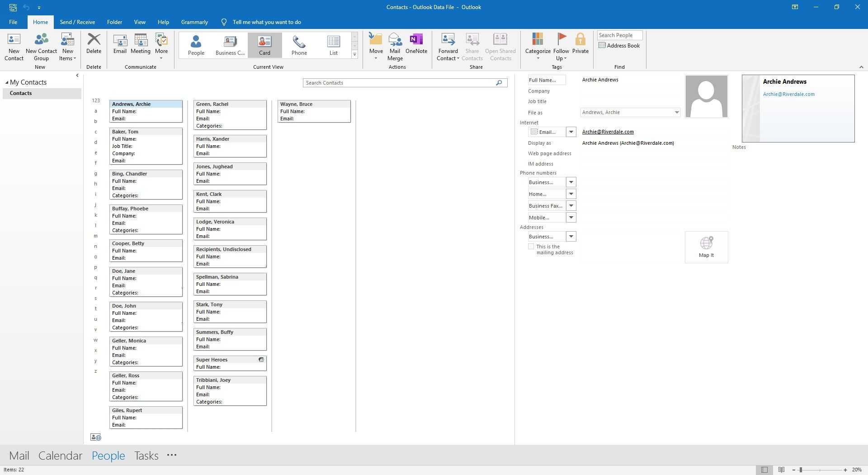Click the Map It button
This screenshot has height=475, width=868.
pyautogui.click(x=706, y=247)
